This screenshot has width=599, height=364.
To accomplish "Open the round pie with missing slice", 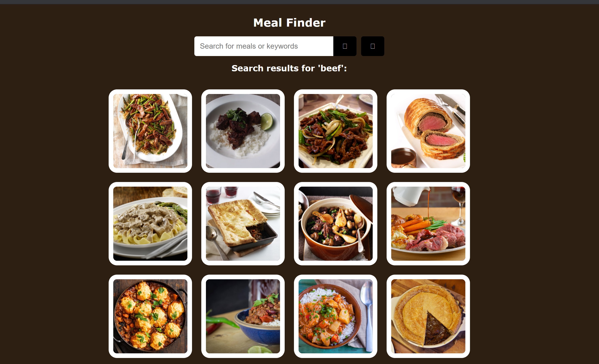I will (428, 316).
